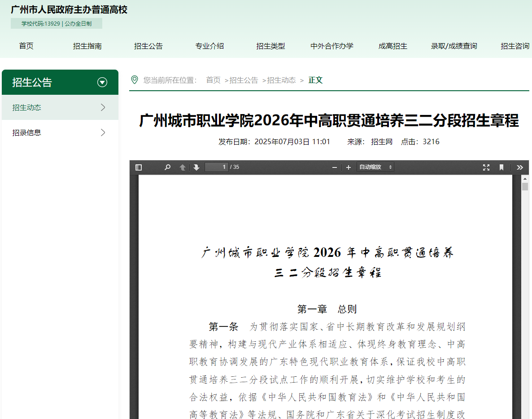
Task: Enter presentation fullscreen mode for the PDF
Action: click(x=486, y=167)
